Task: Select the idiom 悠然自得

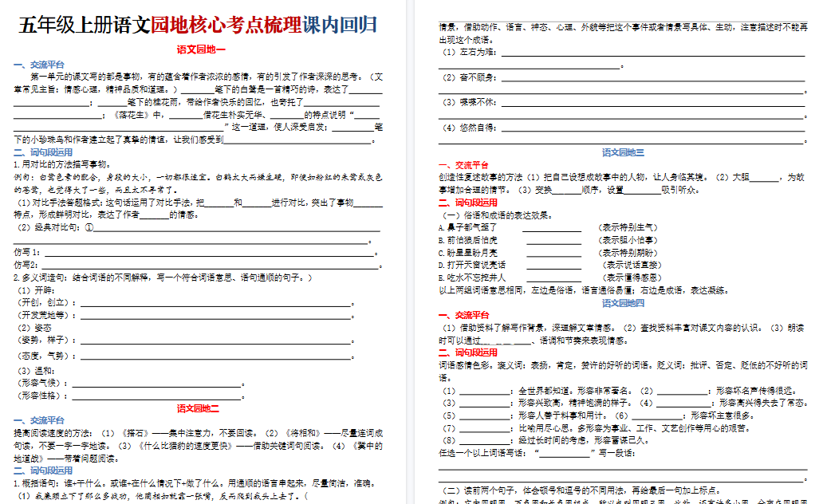Action: coord(475,128)
